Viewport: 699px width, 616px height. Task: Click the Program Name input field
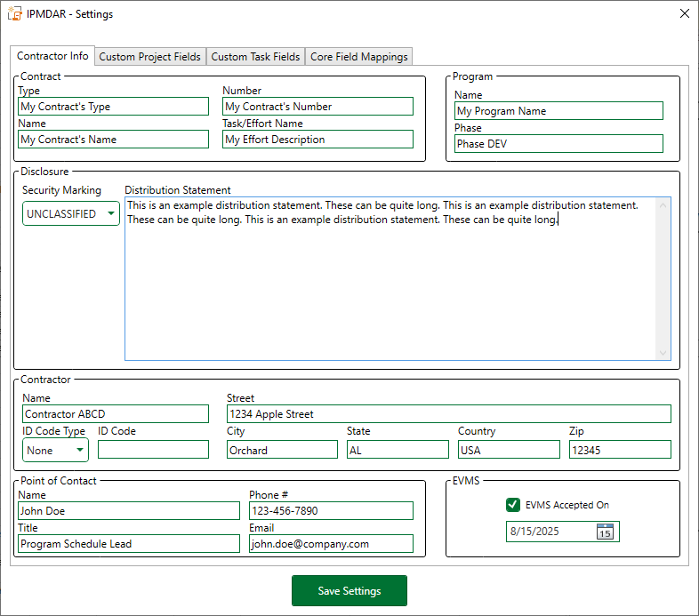pos(558,111)
